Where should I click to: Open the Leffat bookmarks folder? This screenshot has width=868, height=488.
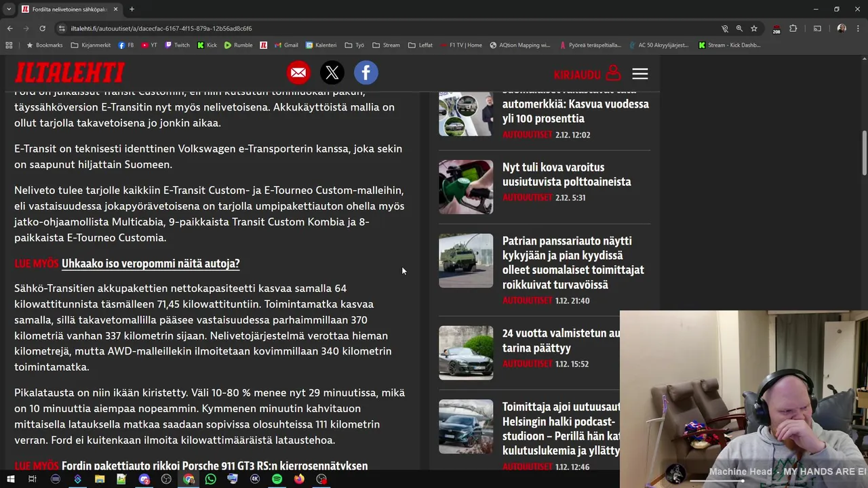[x=420, y=45]
